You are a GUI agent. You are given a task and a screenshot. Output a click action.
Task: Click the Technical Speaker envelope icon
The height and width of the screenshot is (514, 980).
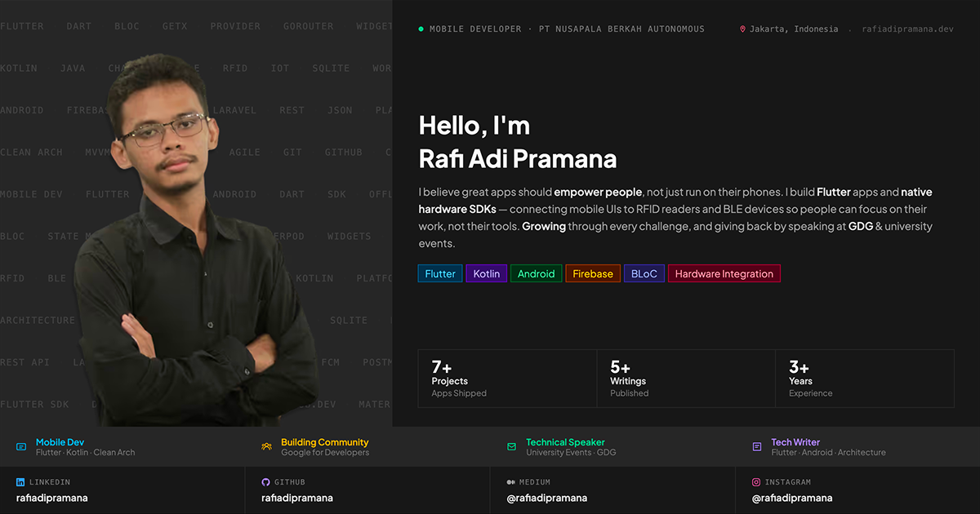tap(511, 447)
